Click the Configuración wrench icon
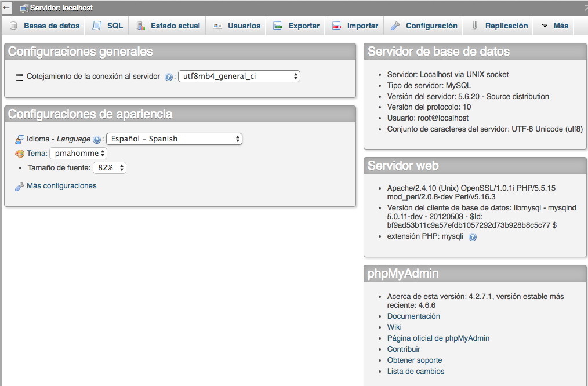 (x=395, y=26)
